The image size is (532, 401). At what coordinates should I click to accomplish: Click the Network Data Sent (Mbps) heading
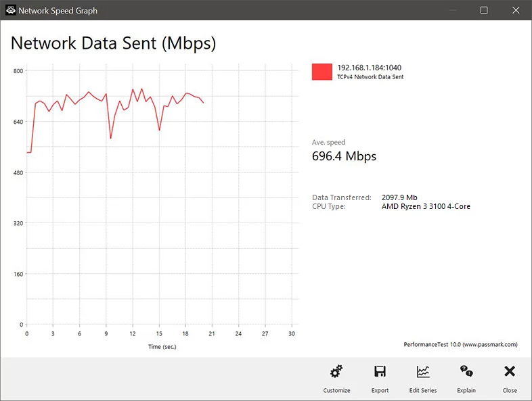point(113,44)
